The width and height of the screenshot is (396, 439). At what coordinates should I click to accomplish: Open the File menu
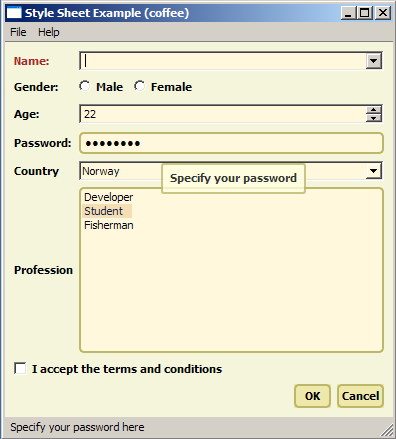(18, 32)
